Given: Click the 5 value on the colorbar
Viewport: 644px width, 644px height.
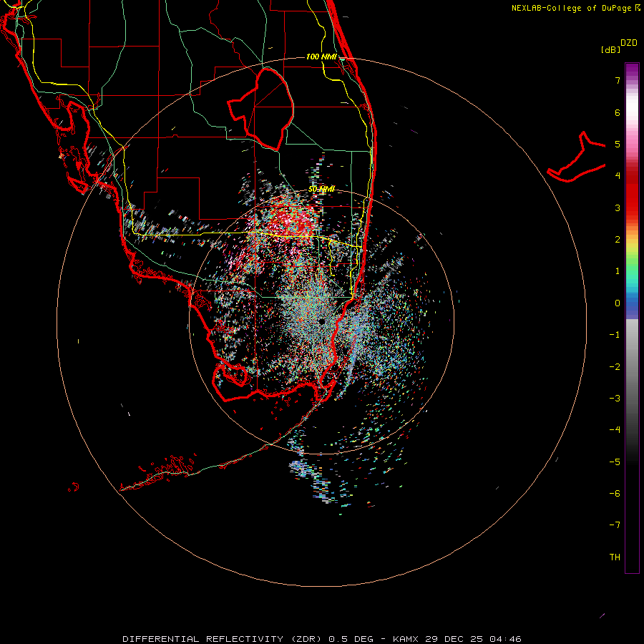Looking at the screenshot, I should click(x=618, y=144).
